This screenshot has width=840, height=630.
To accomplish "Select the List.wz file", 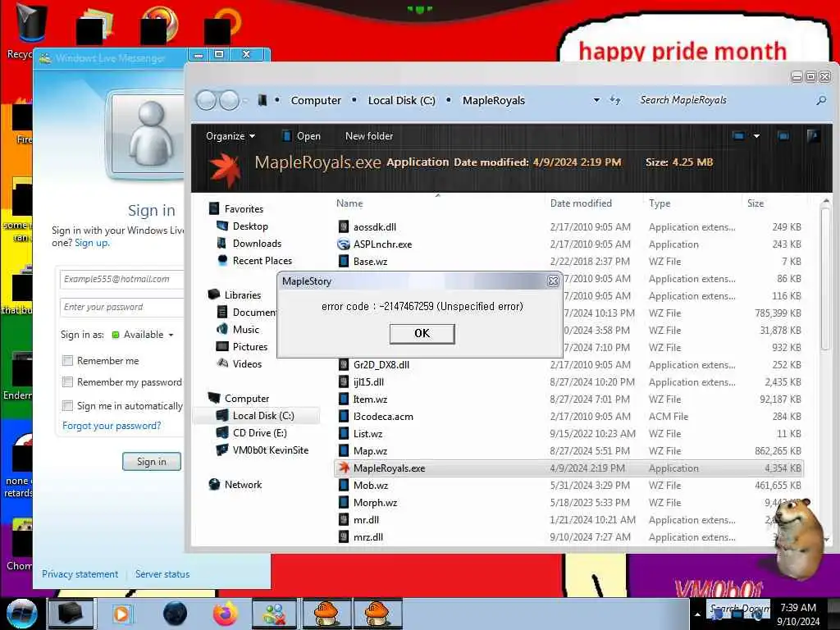I will [367, 433].
